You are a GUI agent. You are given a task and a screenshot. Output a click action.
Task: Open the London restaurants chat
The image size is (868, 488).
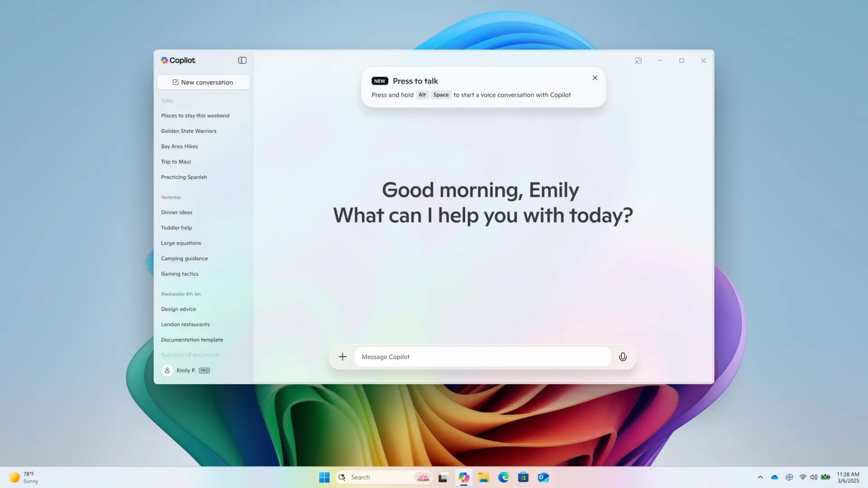185,324
